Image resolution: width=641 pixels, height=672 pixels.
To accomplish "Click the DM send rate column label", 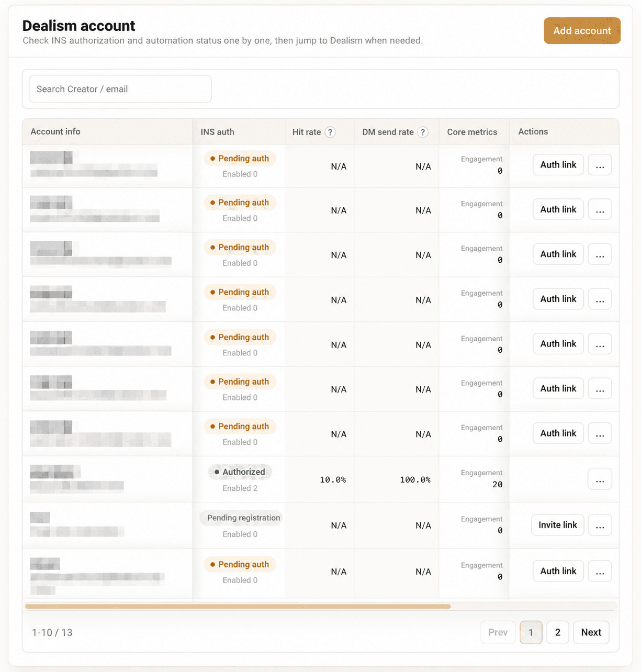I will pyautogui.click(x=388, y=132).
